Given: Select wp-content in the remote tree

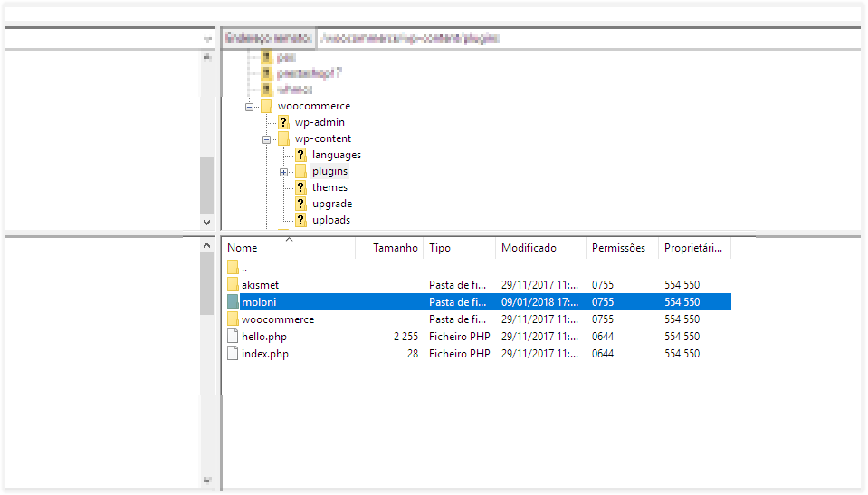Looking at the screenshot, I should pos(323,138).
